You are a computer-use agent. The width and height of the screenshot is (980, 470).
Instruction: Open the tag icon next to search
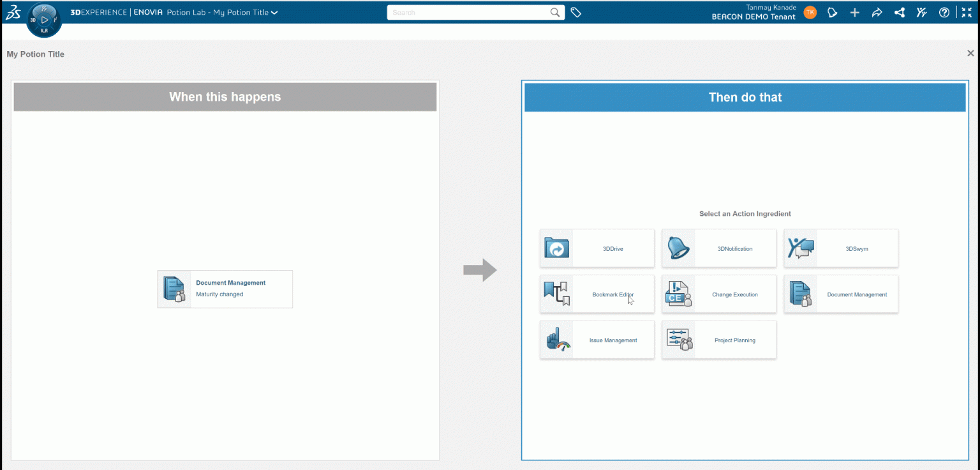pos(575,12)
